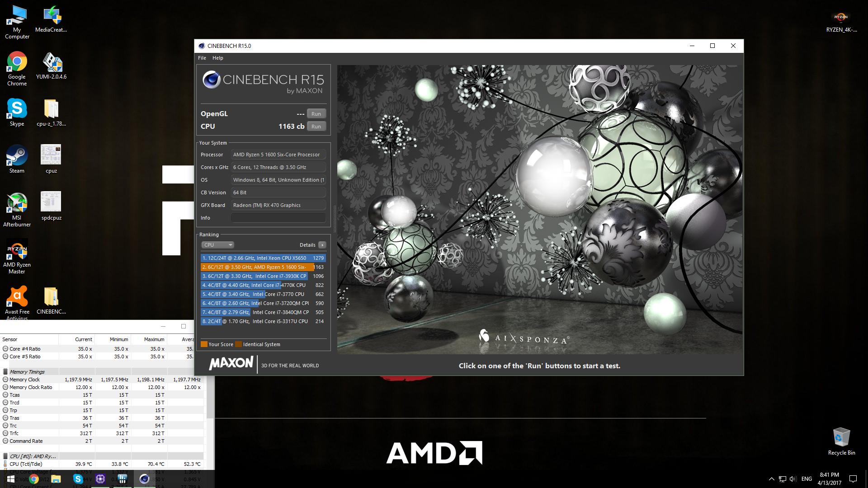Open CPU-Z purple chip taskbar icon

click(100, 479)
